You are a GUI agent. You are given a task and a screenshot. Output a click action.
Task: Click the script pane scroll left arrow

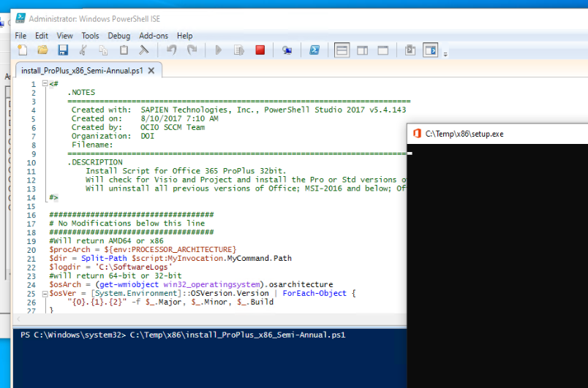coord(18,319)
